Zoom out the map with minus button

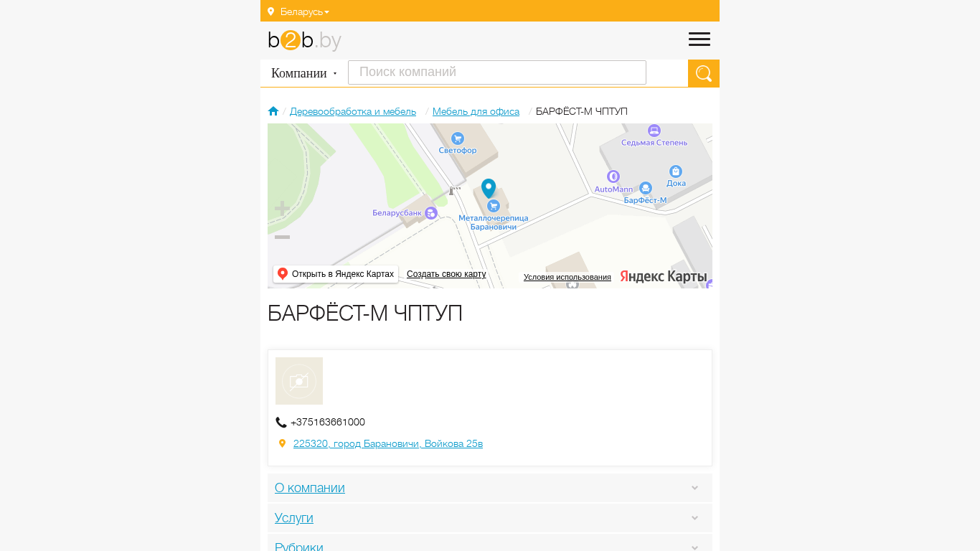[x=282, y=237]
